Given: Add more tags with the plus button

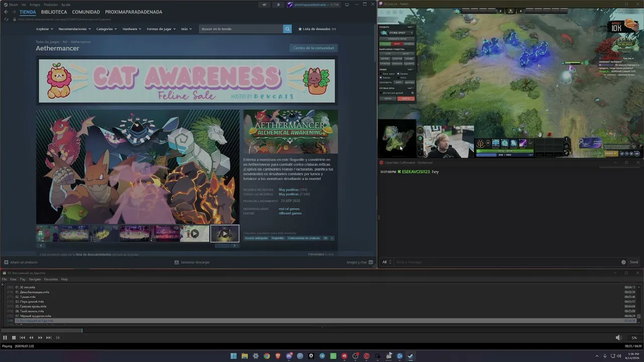Looking at the screenshot, I should coord(332,238).
